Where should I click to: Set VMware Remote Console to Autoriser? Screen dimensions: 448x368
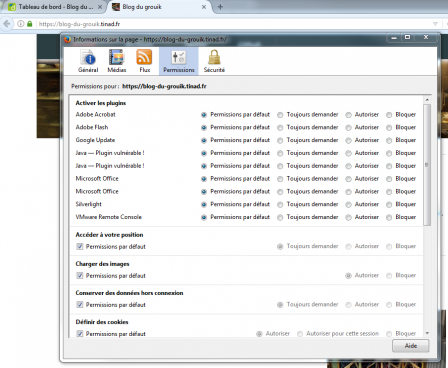click(348, 217)
